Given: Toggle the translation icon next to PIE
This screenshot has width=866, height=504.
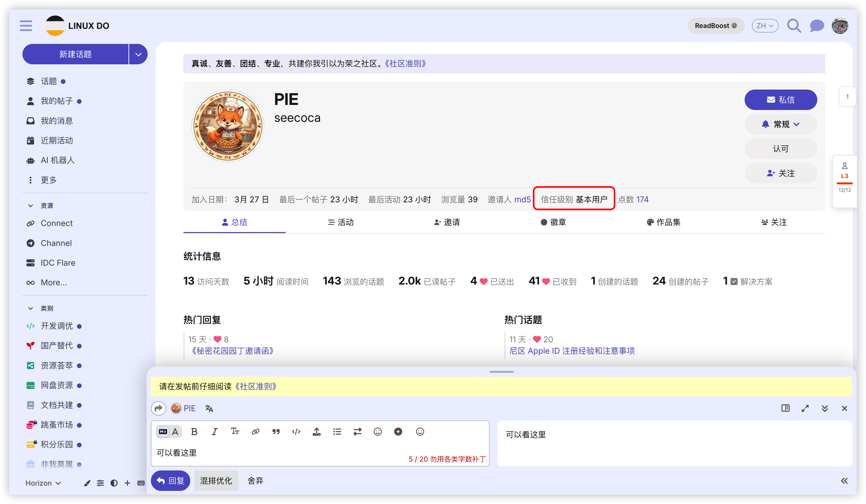Looking at the screenshot, I should point(209,408).
